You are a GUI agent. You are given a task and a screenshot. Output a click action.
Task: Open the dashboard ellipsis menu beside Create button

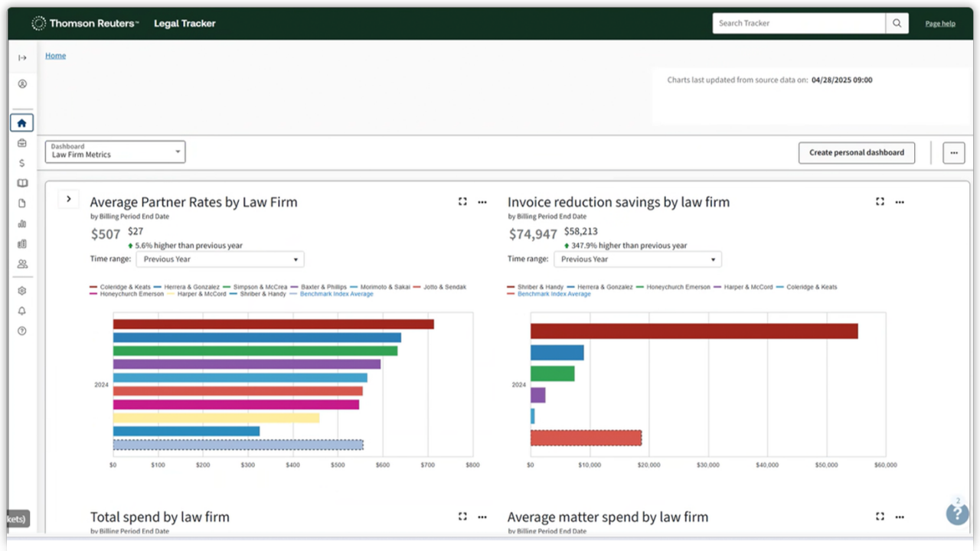click(x=953, y=152)
